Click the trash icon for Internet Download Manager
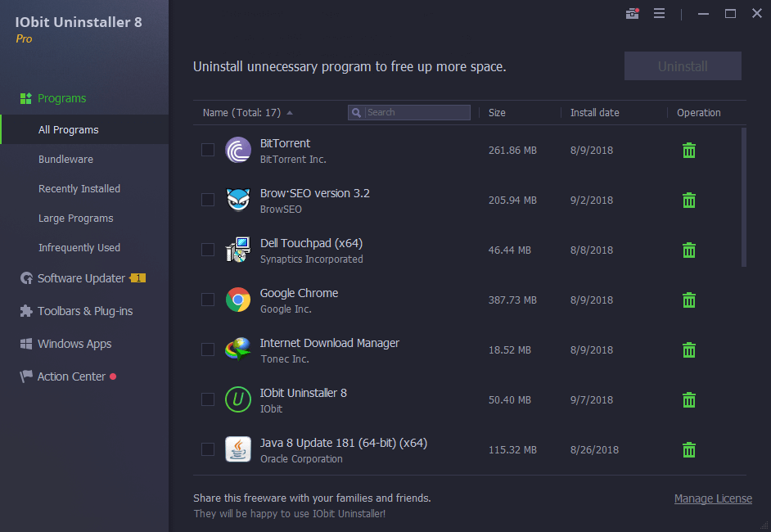771x532 pixels. click(689, 350)
